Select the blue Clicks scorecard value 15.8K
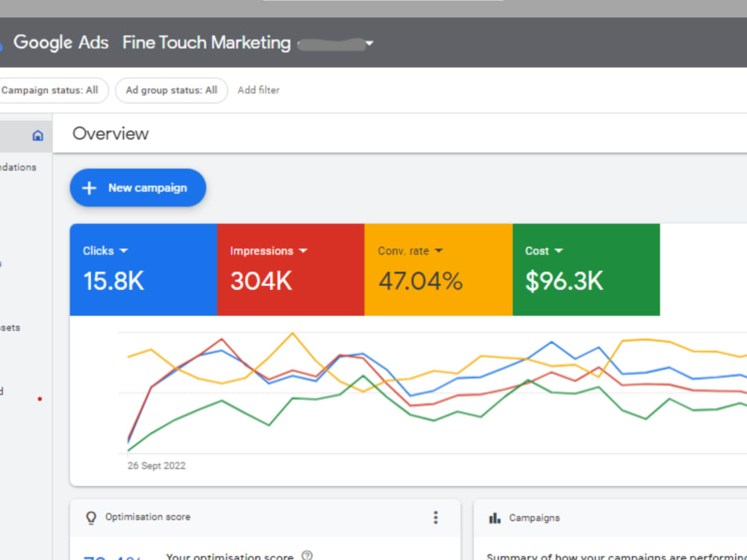 (x=114, y=281)
